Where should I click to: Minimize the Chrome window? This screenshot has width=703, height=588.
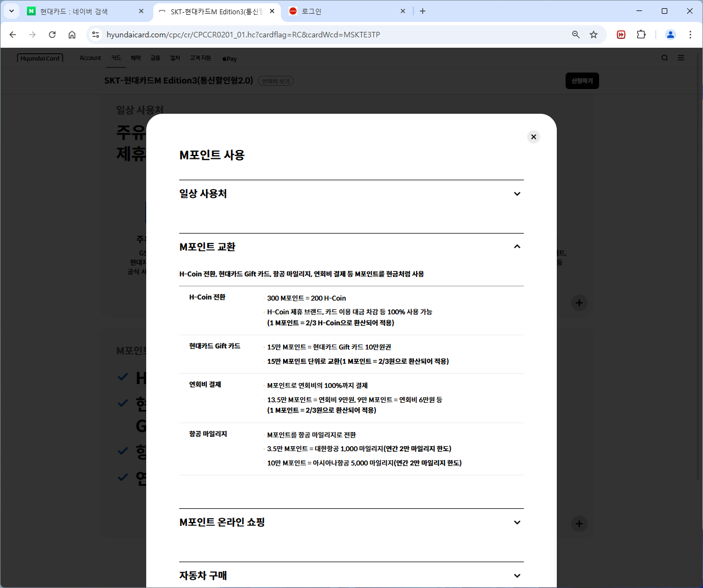639,11
